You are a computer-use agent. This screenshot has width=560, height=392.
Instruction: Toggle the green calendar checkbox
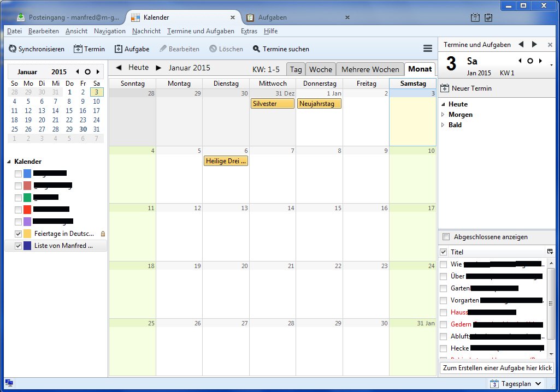[18, 198]
